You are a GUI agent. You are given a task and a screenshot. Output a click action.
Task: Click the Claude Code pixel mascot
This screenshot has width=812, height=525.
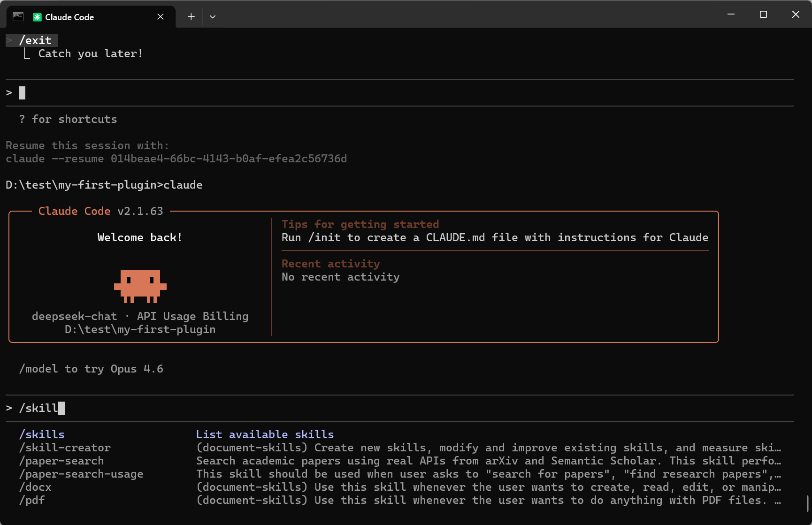click(x=140, y=286)
